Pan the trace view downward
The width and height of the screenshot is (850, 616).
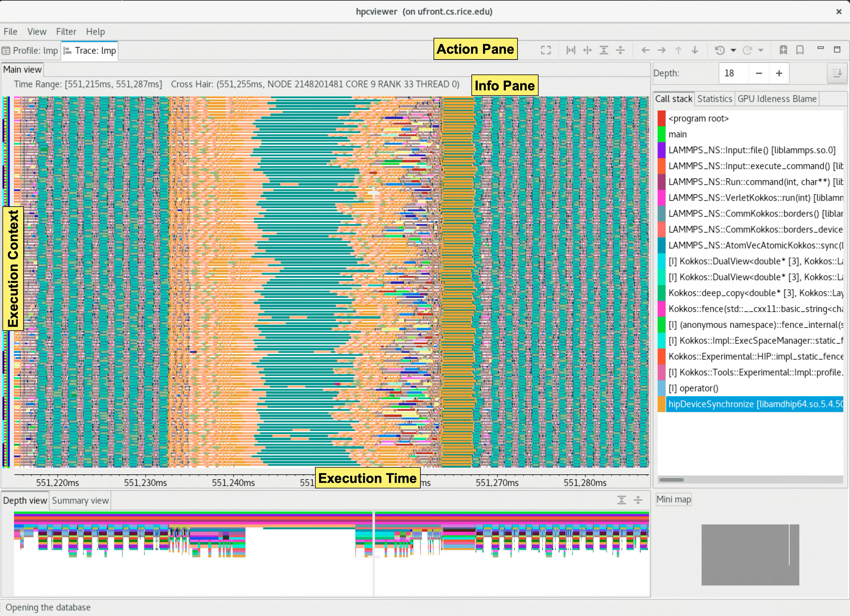[695, 50]
